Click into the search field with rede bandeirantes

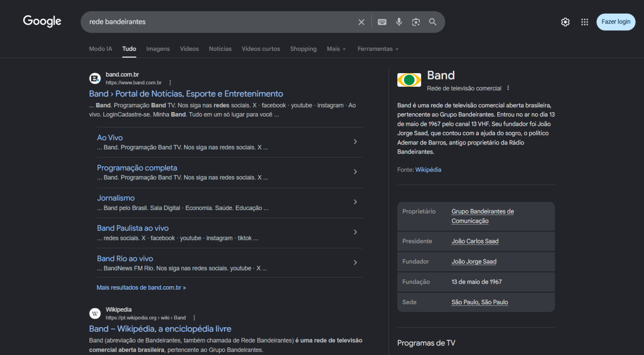219,22
